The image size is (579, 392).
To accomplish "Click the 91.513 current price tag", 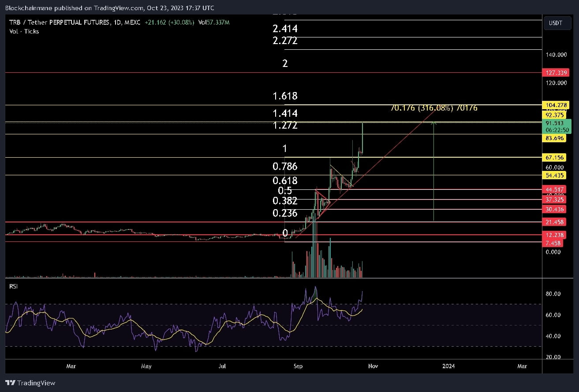I will tap(555, 124).
